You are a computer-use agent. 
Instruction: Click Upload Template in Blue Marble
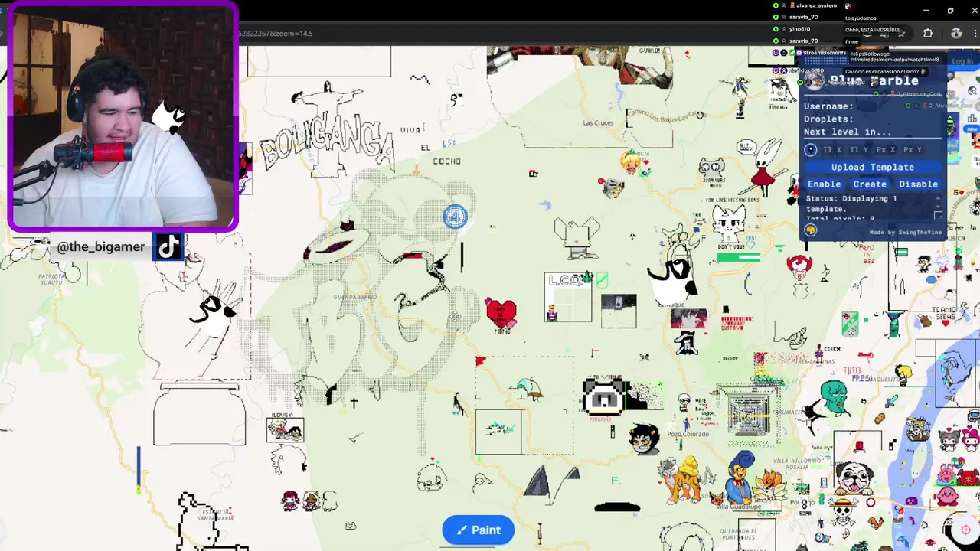point(872,167)
